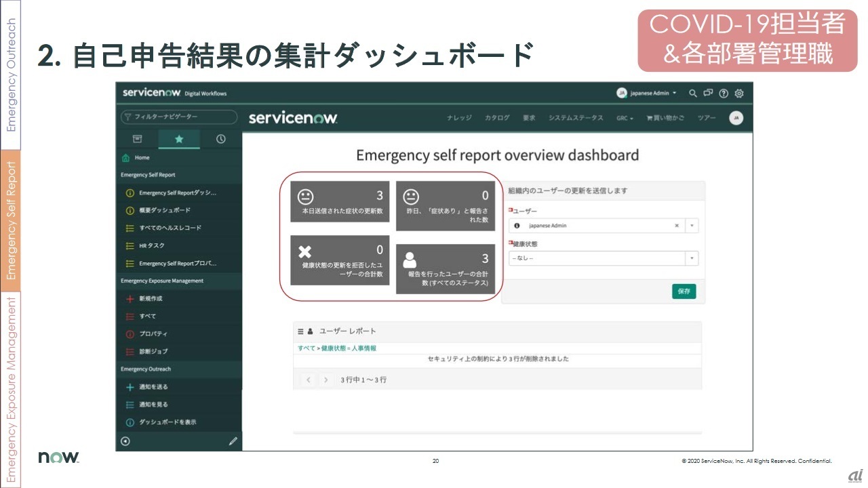Switch to the All Applications archive tab
Screen dimensions: 868x488
(137, 139)
